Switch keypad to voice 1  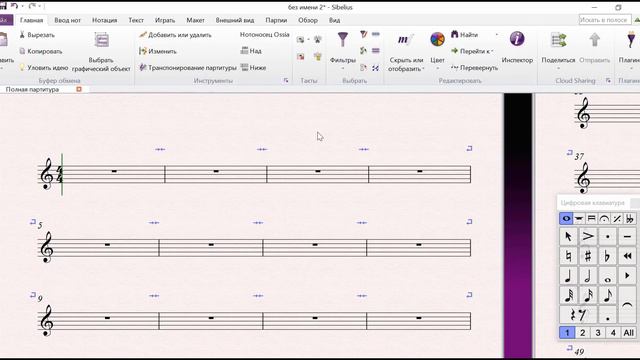click(x=567, y=333)
